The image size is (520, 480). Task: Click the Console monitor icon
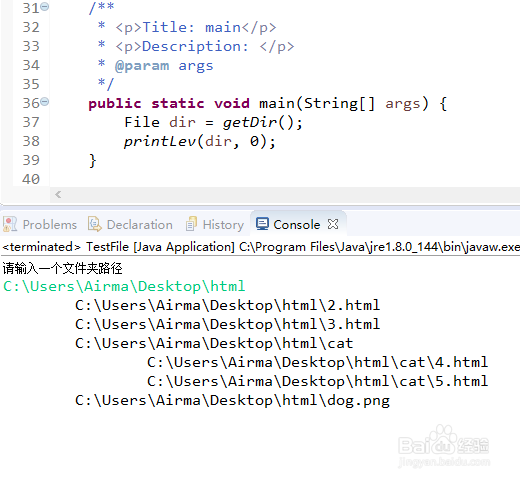(x=262, y=224)
